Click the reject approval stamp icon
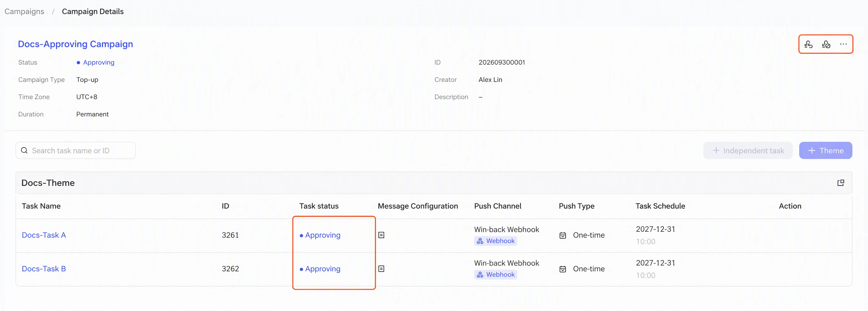 826,44
